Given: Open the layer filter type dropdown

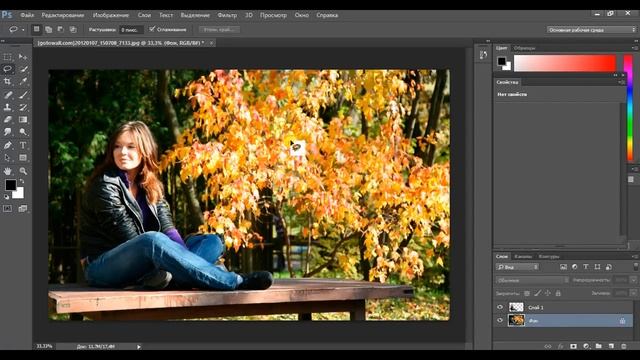Looking at the screenshot, I should 517,267.
